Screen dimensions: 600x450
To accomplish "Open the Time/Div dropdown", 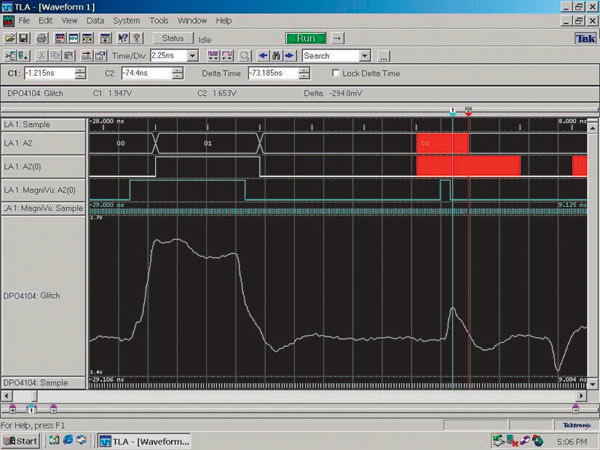I will 192,56.
